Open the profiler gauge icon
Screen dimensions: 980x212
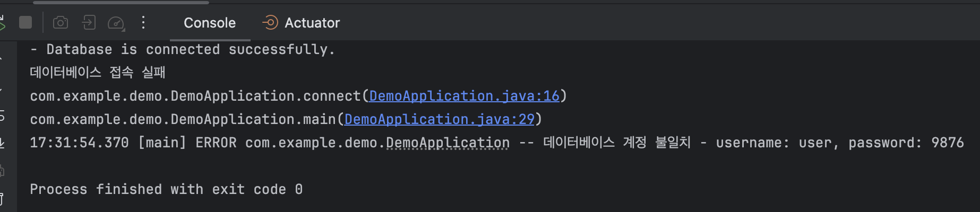click(x=116, y=23)
